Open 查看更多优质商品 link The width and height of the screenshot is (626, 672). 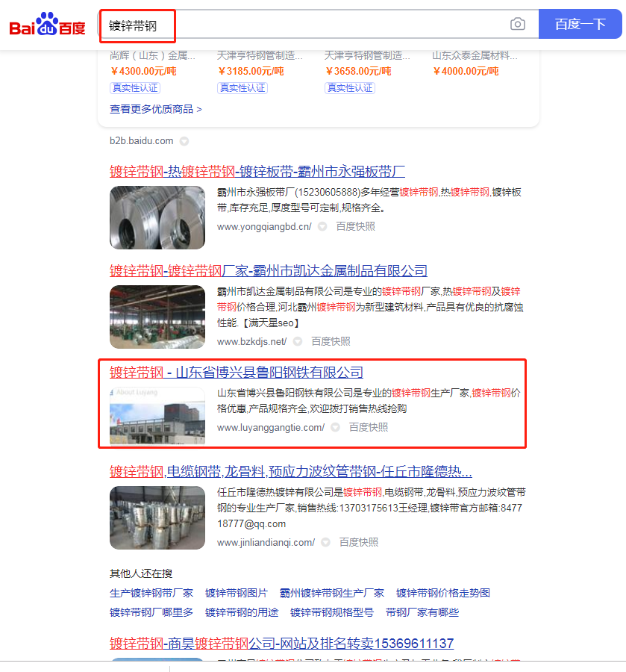[155, 109]
